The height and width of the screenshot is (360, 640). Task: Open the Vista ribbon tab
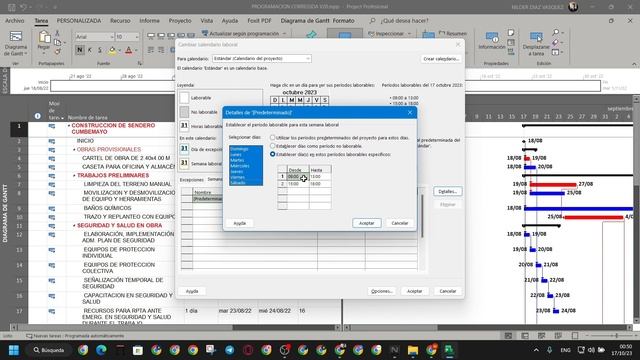pos(207,21)
